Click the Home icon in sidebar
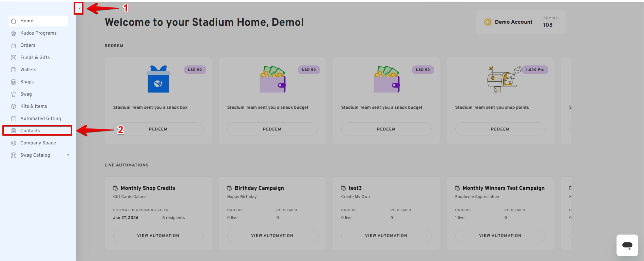This screenshot has width=644, height=261. (x=14, y=21)
